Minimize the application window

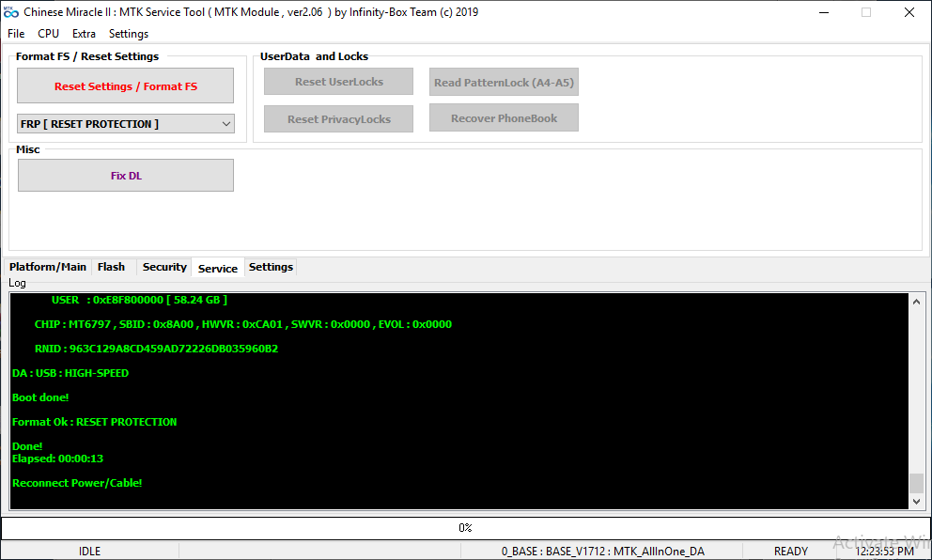[824, 12]
